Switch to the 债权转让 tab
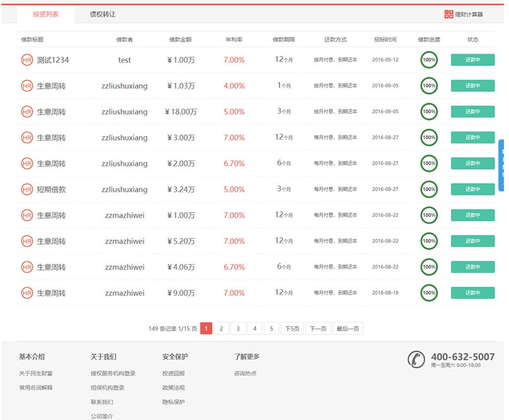The height and width of the screenshot is (420, 509). point(102,14)
